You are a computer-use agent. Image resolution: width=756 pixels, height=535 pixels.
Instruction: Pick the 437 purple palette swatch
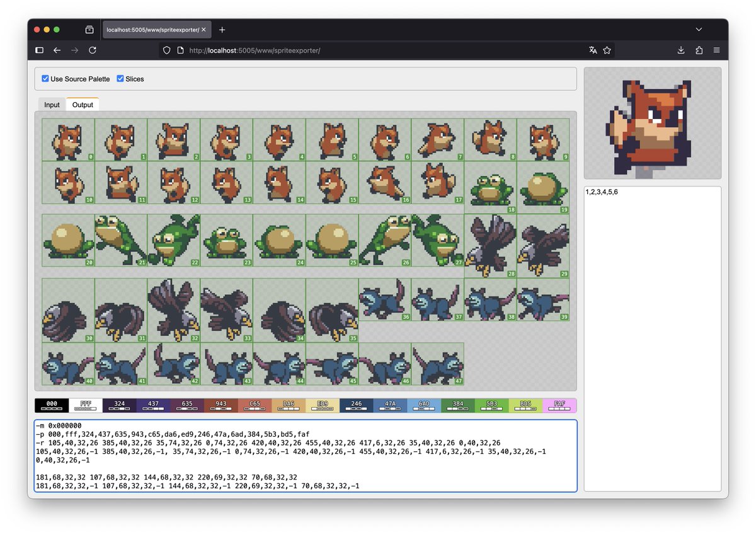click(x=153, y=405)
